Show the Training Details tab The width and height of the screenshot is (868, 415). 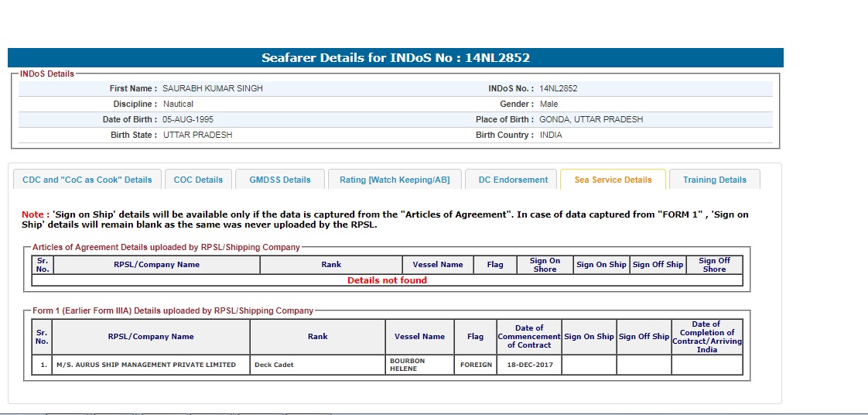pos(714,180)
